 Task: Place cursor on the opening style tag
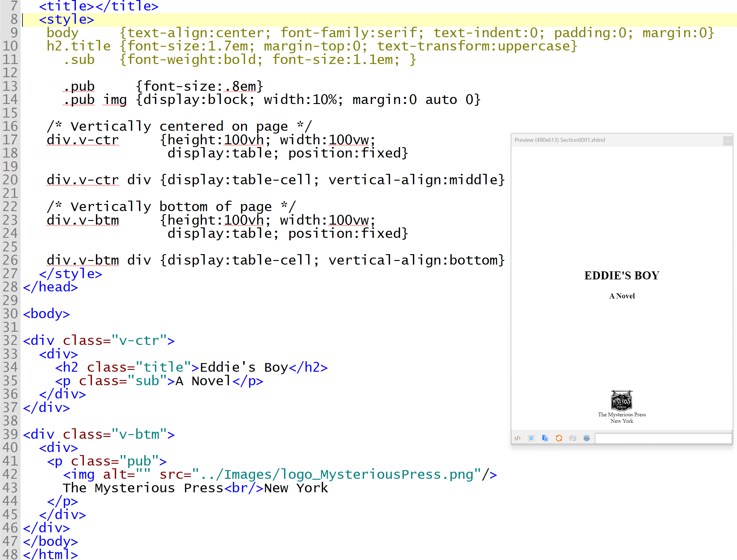tap(66, 19)
